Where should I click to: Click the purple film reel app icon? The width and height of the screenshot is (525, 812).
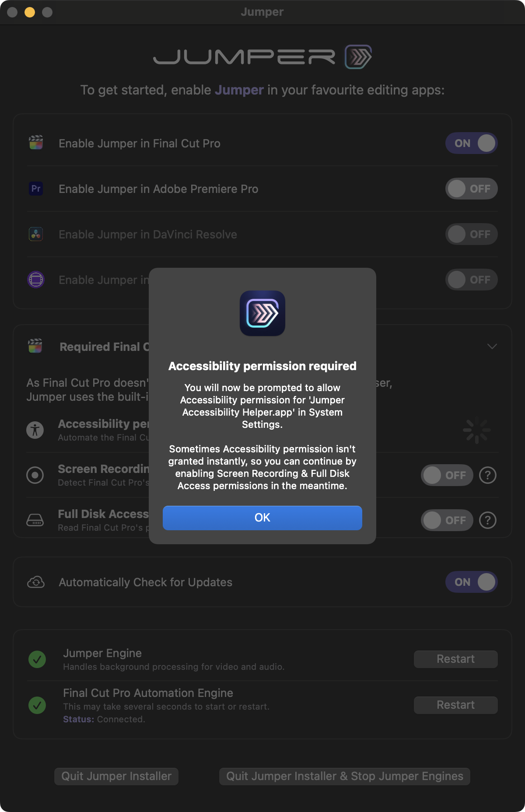click(x=36, y=280)
